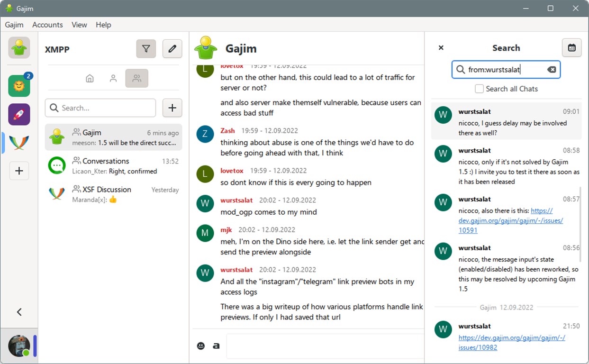
Task: Click the Search panel heading
Action: [506, 48]
